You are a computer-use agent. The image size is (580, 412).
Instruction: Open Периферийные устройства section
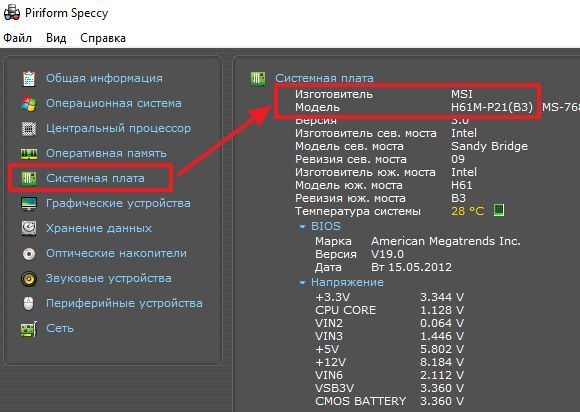pos(124,303)
